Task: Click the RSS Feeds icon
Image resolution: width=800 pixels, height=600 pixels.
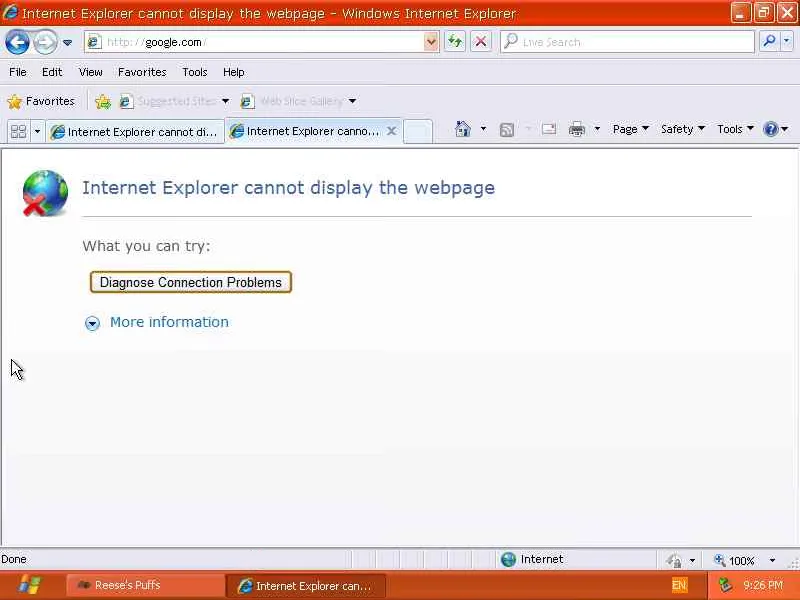Action: pos(507,130)
